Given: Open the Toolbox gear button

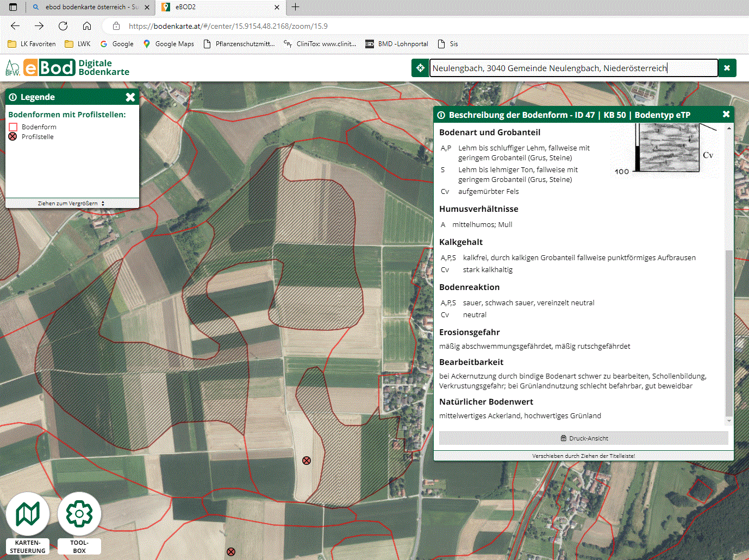Looking at the screenshot, I should [79, 514].
